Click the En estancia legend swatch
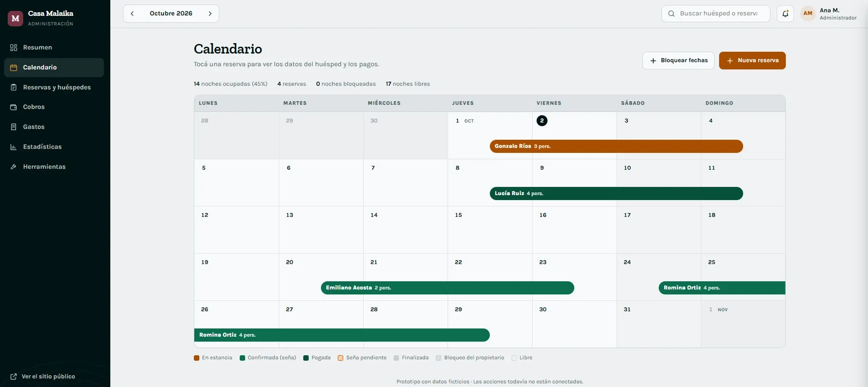 [x=197, y=358]
